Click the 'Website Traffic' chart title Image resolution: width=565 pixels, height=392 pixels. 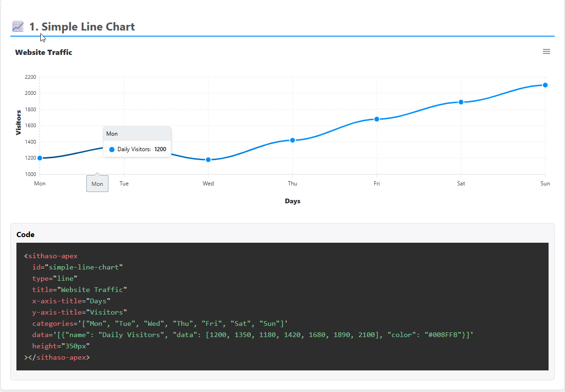(x=44, y=53)
